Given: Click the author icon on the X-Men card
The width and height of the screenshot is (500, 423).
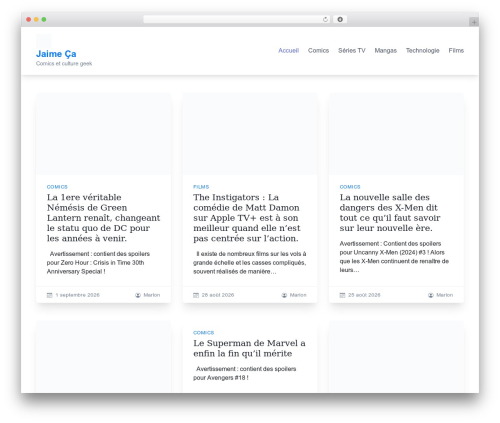Looking at the screenshot, I should coord(431,295).
